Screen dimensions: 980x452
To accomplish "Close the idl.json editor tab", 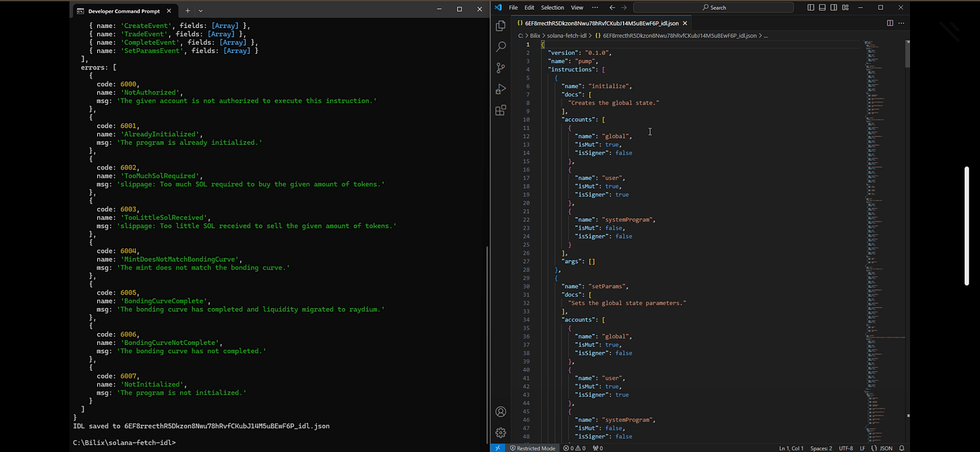I will tap(685, 23).
